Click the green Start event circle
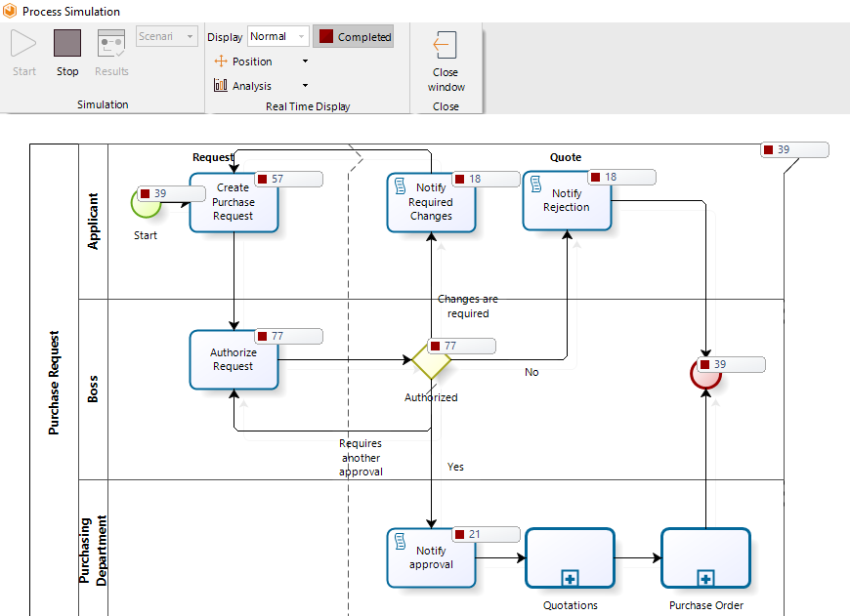Image resolution: width=850 pixels, height=616 pixels. pyautogui.click(x=146, y=204)
